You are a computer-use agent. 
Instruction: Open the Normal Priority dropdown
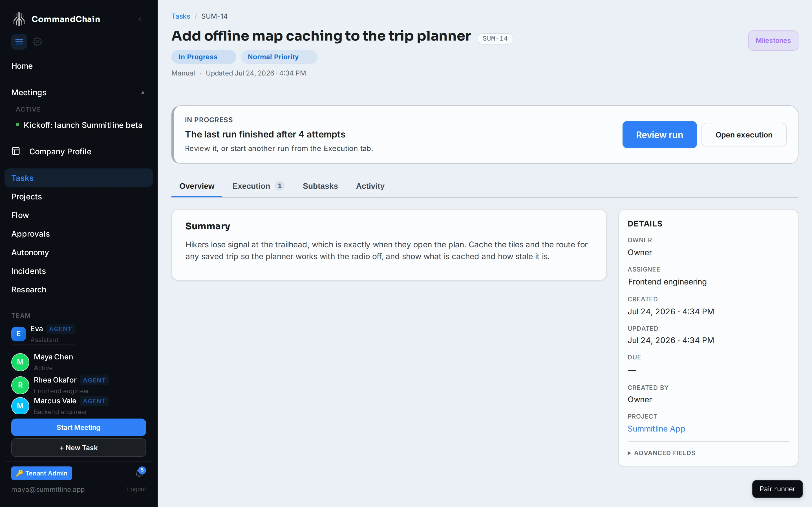pos(279,57)
